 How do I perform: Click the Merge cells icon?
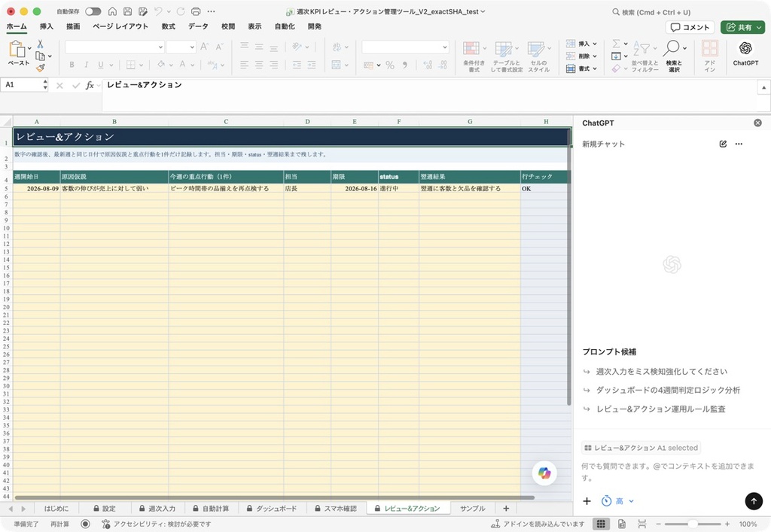[337, 65]
